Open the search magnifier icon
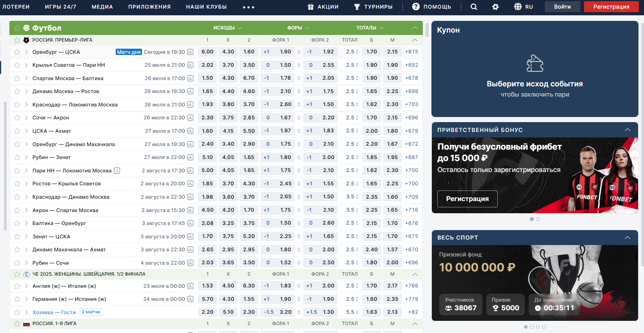Image resolution: width=644 pixels, height=333 pixels. coord(474,7)
